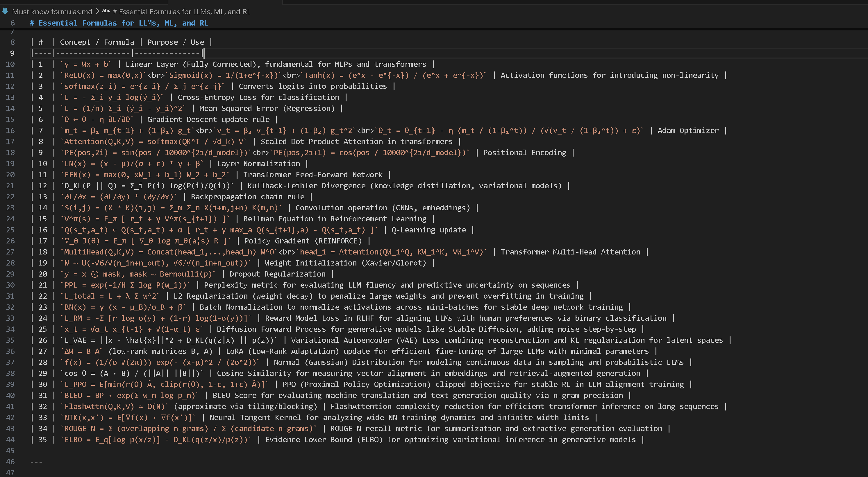Click the 'Q-Learning update' text
Screen dimensions: 868x477
coord(428,230)
